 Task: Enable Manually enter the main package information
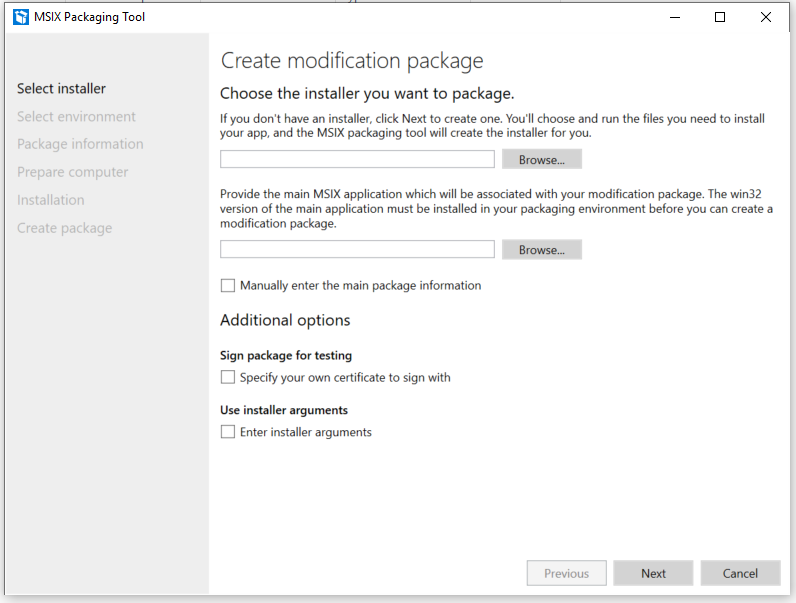click(228, 286)
